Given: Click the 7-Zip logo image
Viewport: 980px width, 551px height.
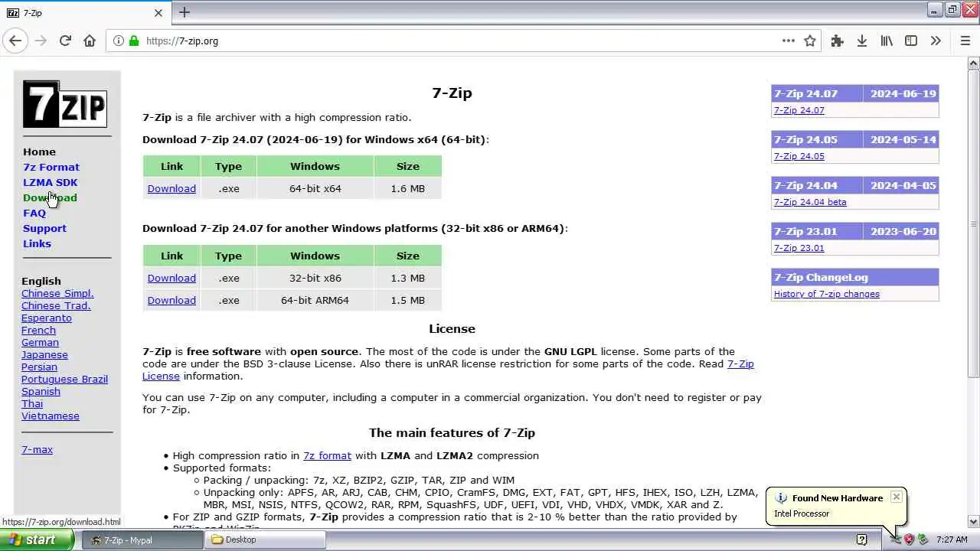Looking at the screenshot, I should point(65,104).
